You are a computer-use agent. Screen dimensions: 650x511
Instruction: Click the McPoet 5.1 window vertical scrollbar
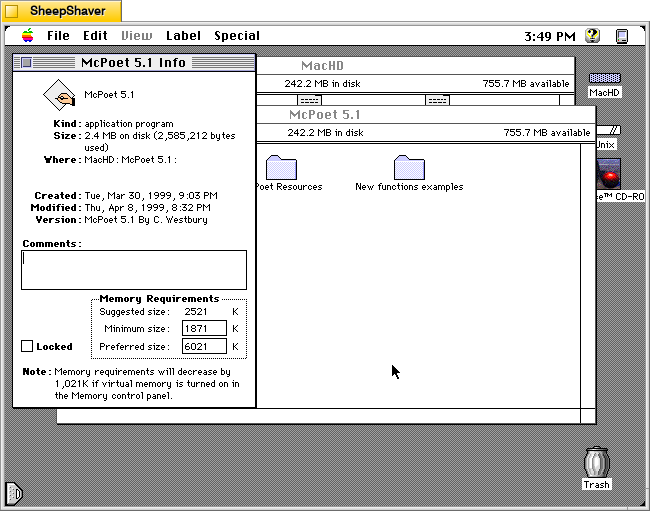pos(588,276)
